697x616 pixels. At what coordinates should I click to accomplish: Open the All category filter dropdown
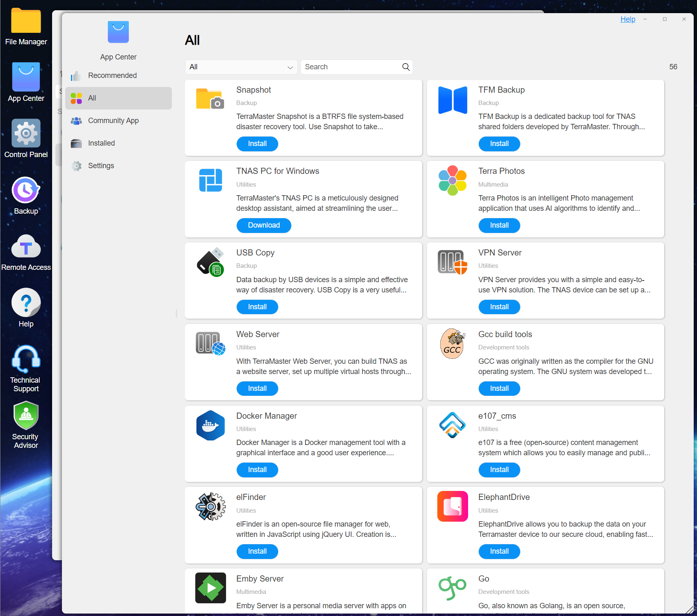pos(241,67)
